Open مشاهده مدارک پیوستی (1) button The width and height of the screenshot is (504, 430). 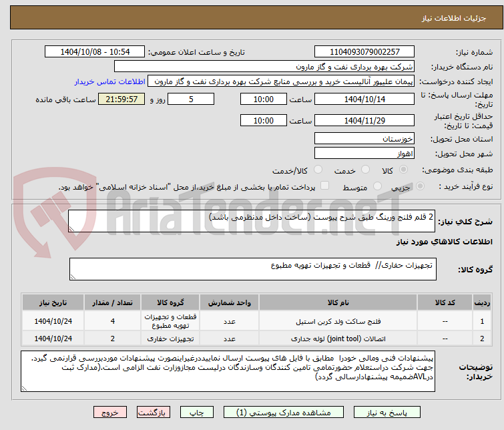tap(284, 413)
